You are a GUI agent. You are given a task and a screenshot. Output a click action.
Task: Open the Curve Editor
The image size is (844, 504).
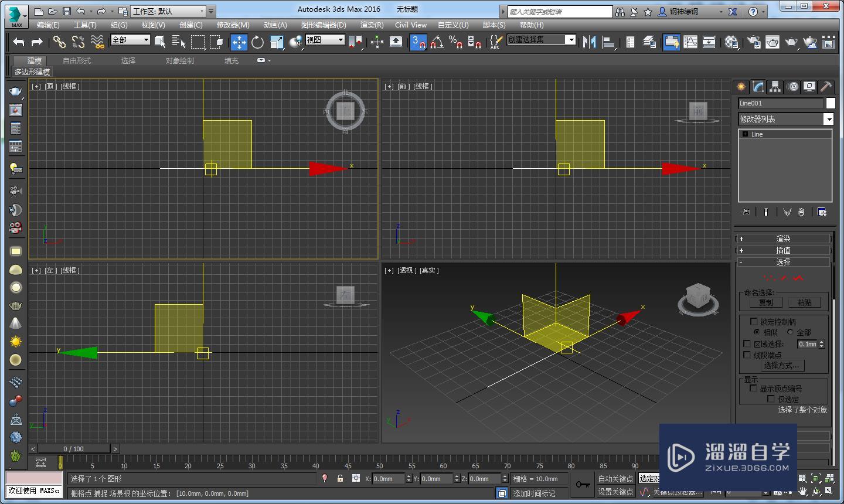tap(690, 42)
